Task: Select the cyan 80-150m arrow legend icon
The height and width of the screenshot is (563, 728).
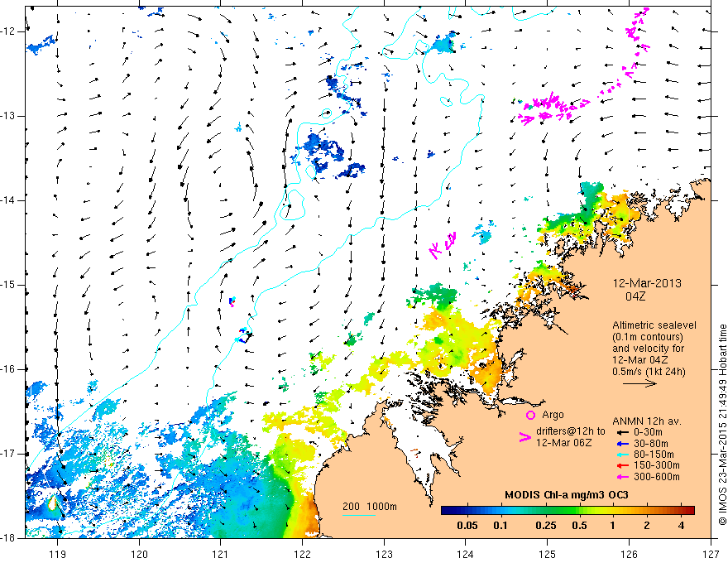Action: point(623,455)
